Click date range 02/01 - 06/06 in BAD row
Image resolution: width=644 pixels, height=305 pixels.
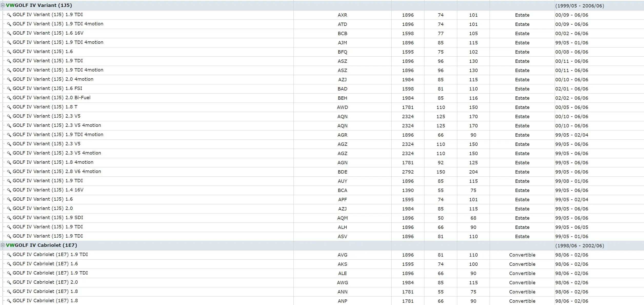tap(572, 89)
